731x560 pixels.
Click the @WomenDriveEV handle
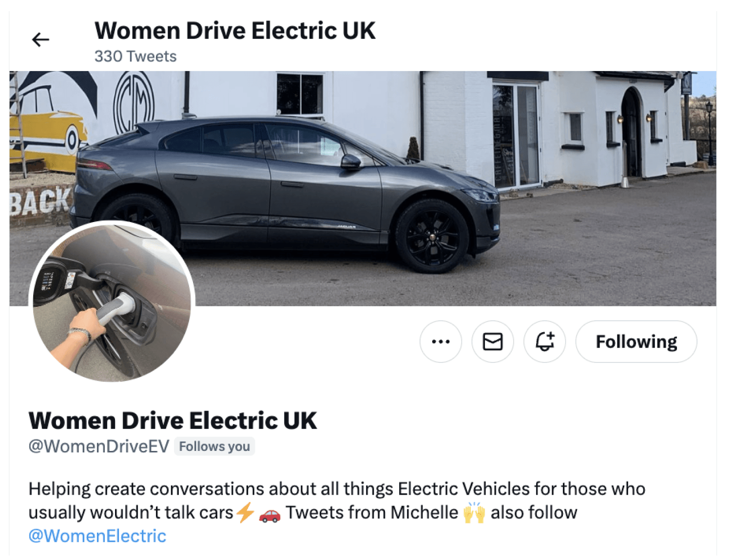click(99, 446)
